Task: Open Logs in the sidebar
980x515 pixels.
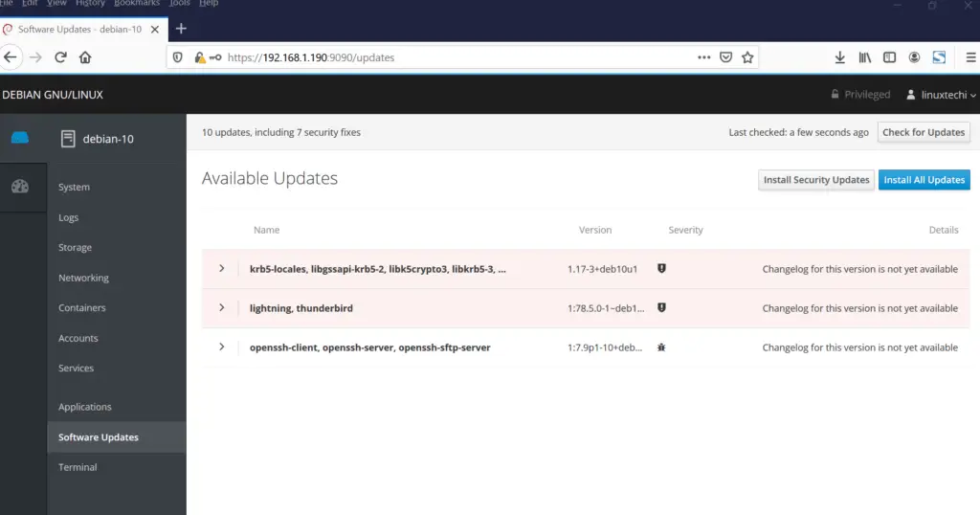Action: coord(68,217)
